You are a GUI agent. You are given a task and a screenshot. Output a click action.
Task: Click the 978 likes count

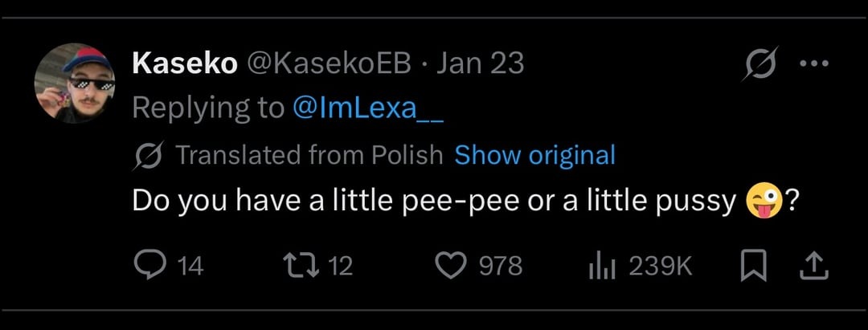[501, 266]
